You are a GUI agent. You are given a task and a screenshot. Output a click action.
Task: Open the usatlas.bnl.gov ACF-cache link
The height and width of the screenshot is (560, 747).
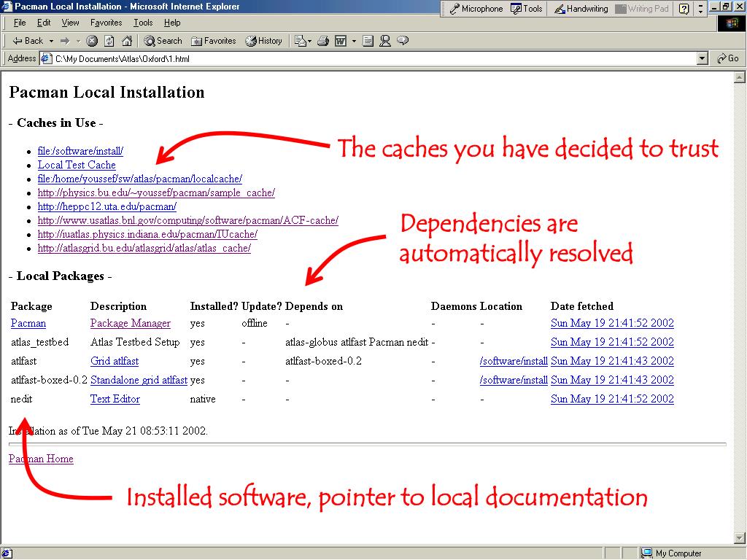coord(188,220)
